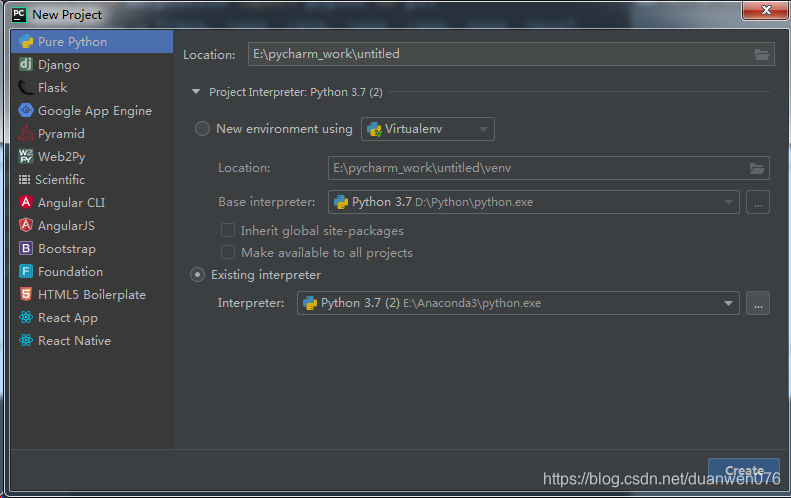Click the Web2Py label in list
Viewport: 791px width, 498px height.
pos(62,156)
